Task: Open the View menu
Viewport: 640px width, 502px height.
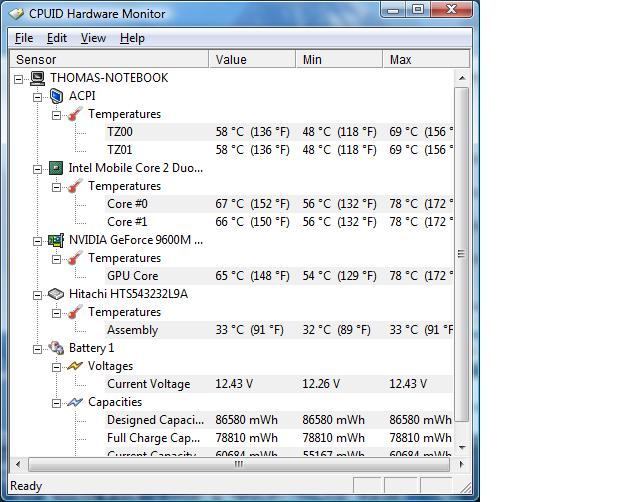Action: [93, 38]
